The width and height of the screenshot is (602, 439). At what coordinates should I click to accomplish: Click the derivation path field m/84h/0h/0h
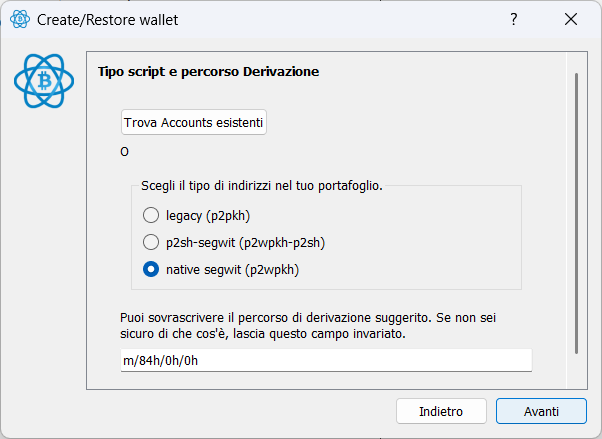coord(326,360)
